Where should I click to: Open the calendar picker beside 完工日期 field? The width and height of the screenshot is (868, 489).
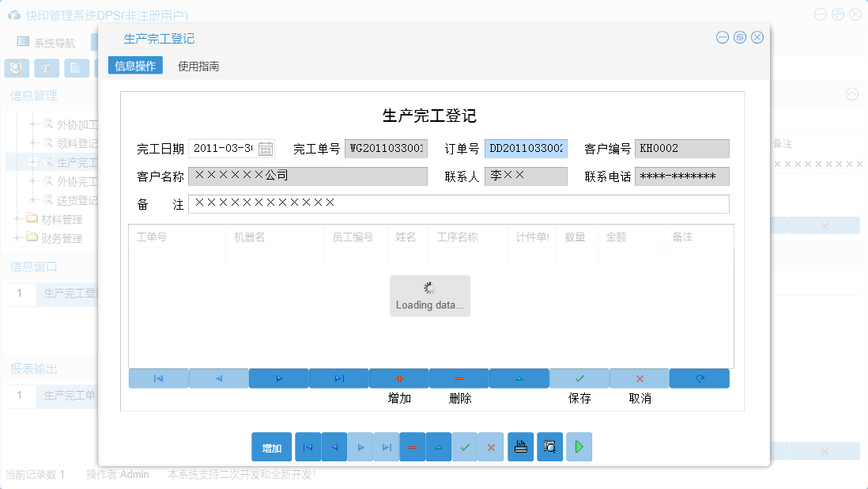point(264,147)
